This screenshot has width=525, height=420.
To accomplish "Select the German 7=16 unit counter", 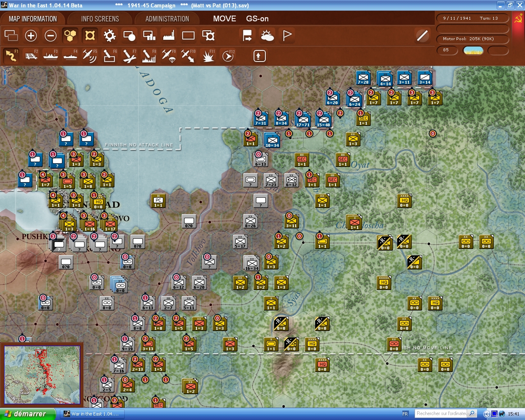I will point(119,365).
